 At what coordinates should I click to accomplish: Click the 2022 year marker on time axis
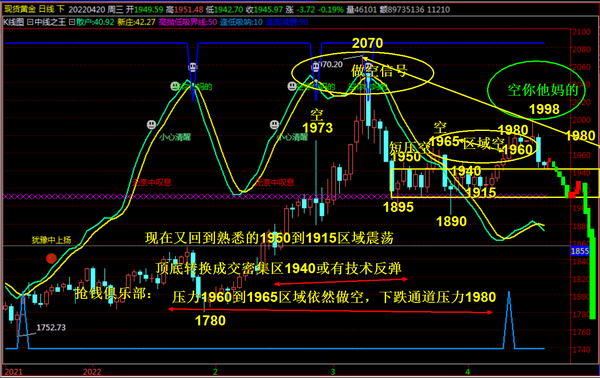[92, 371]
